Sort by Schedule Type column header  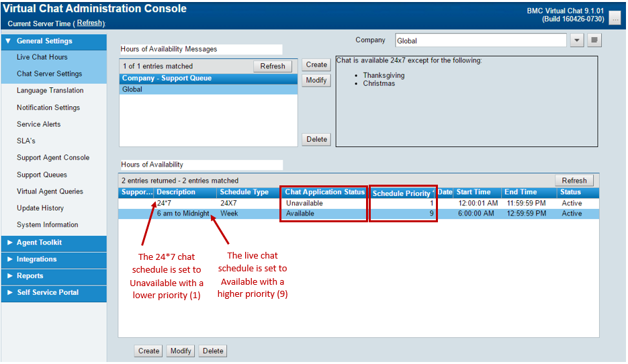[249, 192]
